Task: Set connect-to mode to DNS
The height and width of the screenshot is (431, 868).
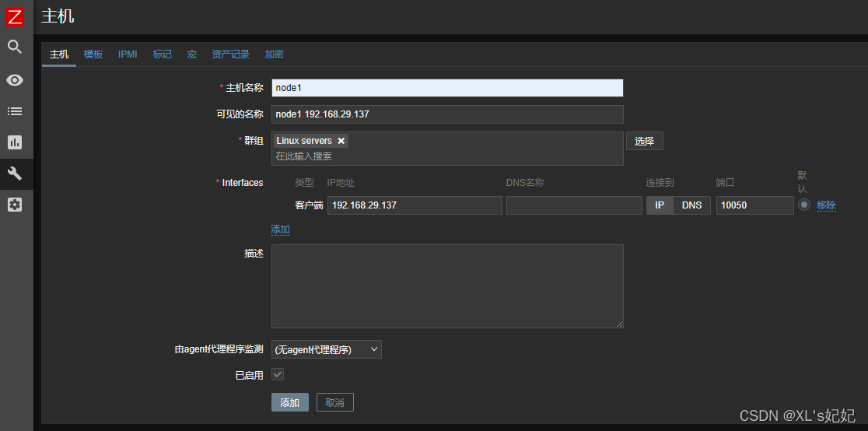Action: pos(691,205)
